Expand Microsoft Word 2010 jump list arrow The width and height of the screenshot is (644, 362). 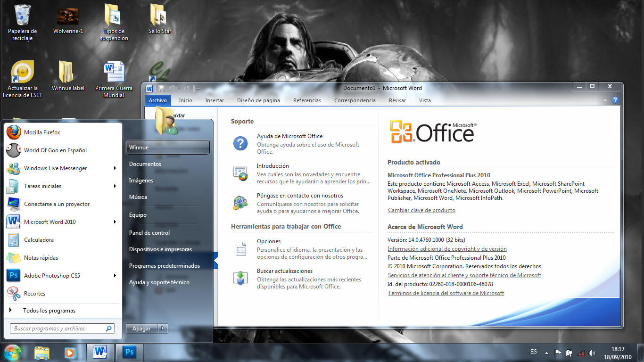[x=115, y=222]
